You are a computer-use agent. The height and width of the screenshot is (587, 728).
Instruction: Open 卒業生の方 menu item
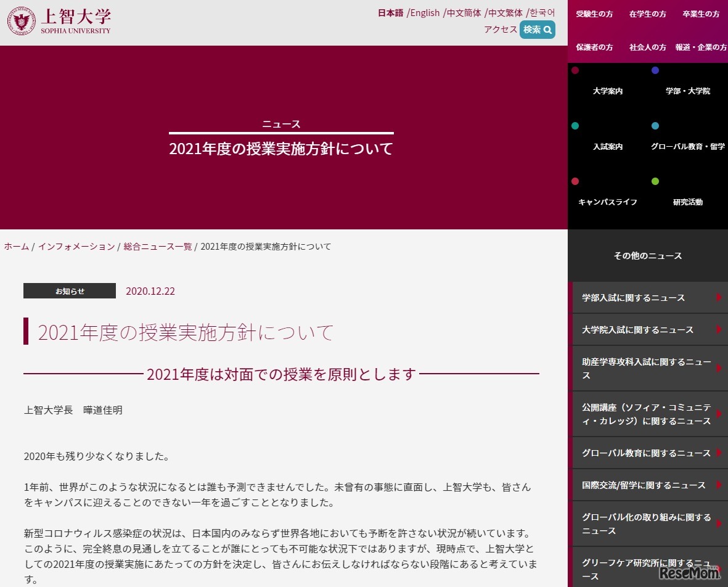[x=701, y=14]
